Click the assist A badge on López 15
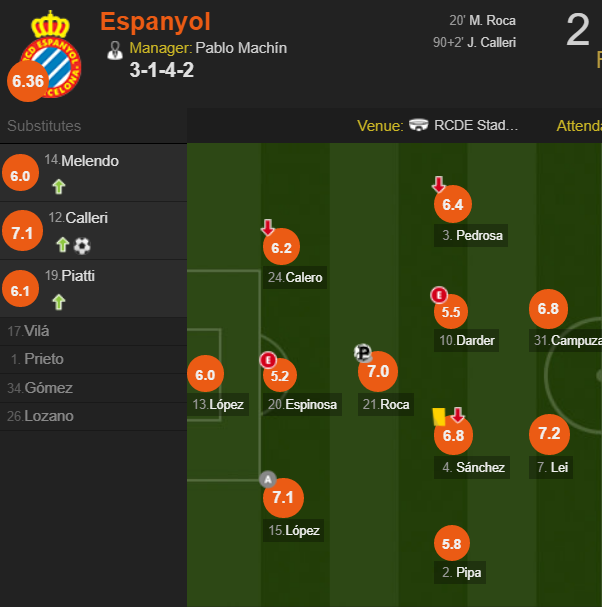The image size is (602, 607). click(x=268, y=479)
